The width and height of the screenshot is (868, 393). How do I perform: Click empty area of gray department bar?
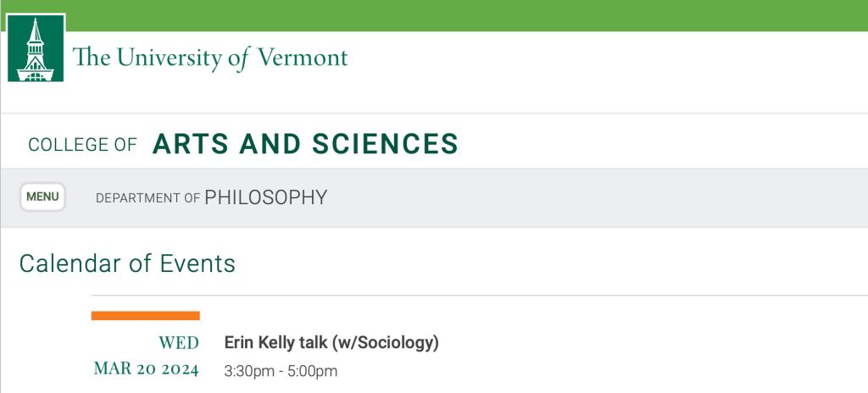tap(593, 197)
